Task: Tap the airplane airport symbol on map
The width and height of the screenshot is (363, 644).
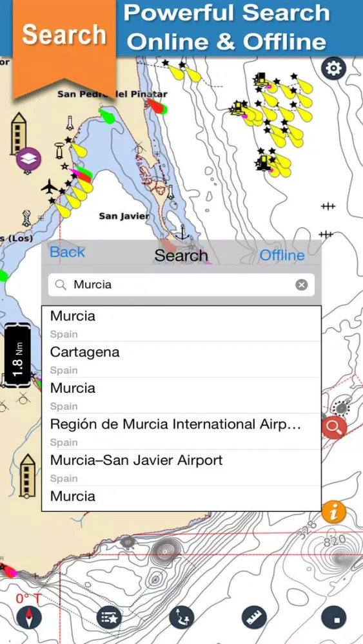Action: pos(50,187)
